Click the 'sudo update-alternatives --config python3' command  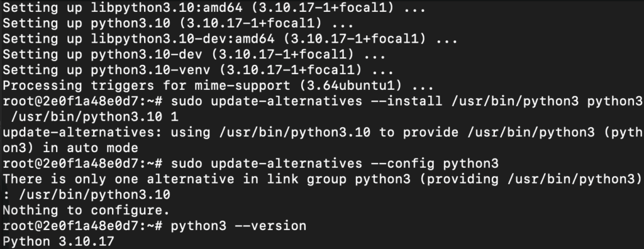coord(335,163)
